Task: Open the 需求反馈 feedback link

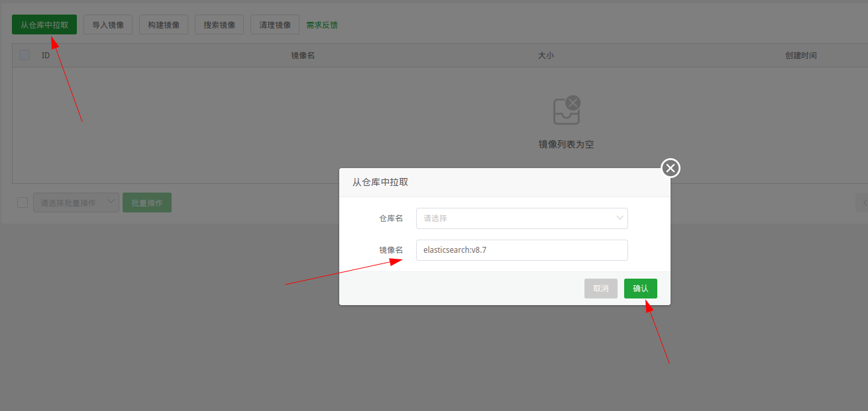Action: point(322,25)
